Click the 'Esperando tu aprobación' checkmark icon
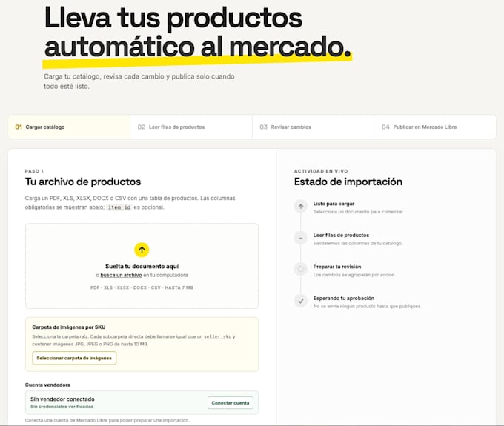 301,301
